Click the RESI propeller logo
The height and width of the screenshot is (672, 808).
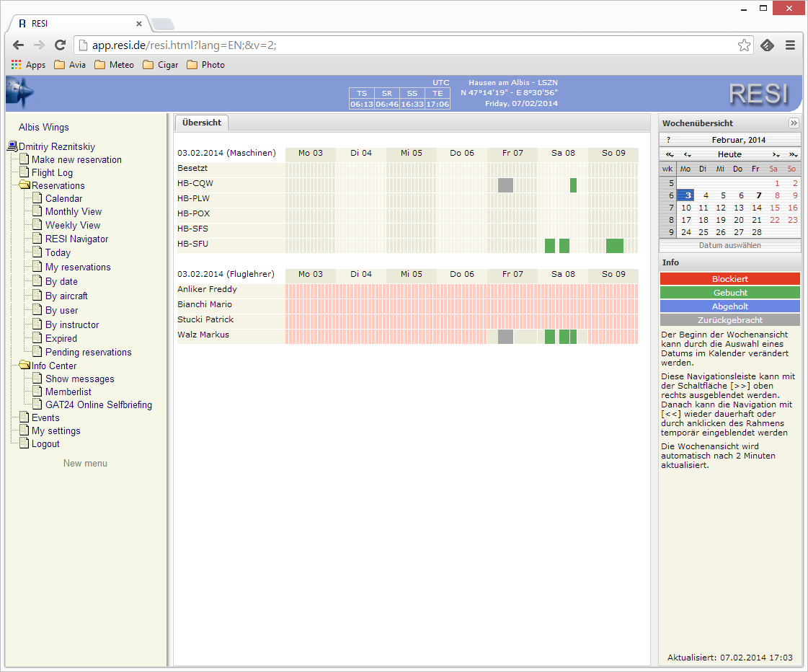coord(19,93)
